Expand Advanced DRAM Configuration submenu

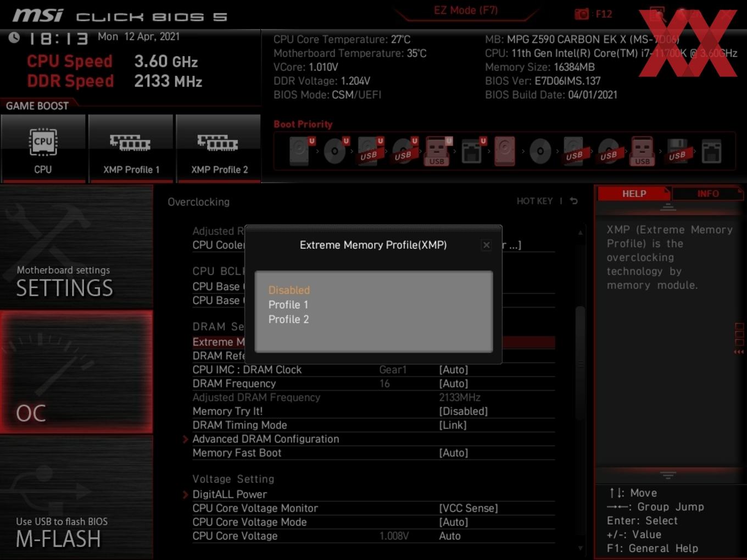265,439
